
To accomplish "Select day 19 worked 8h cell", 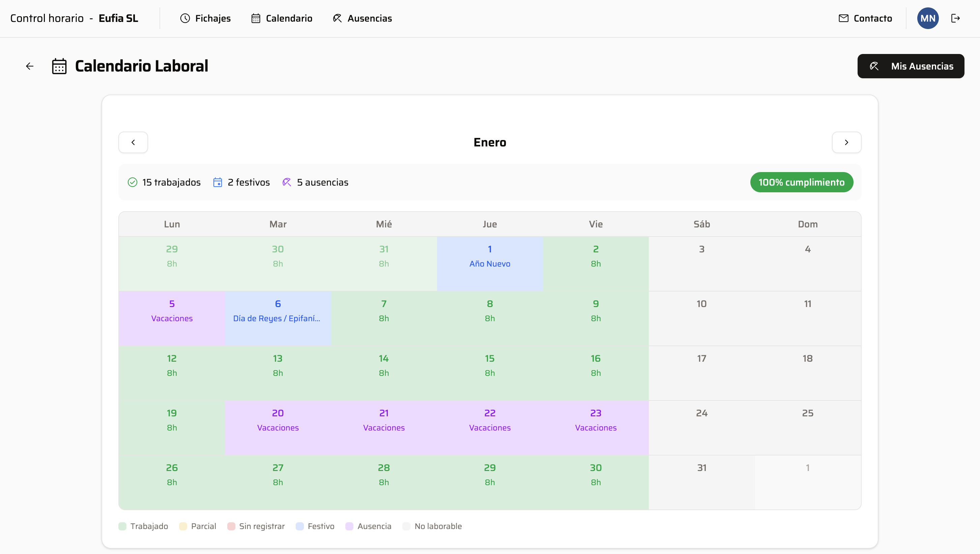I will (172, 428).
